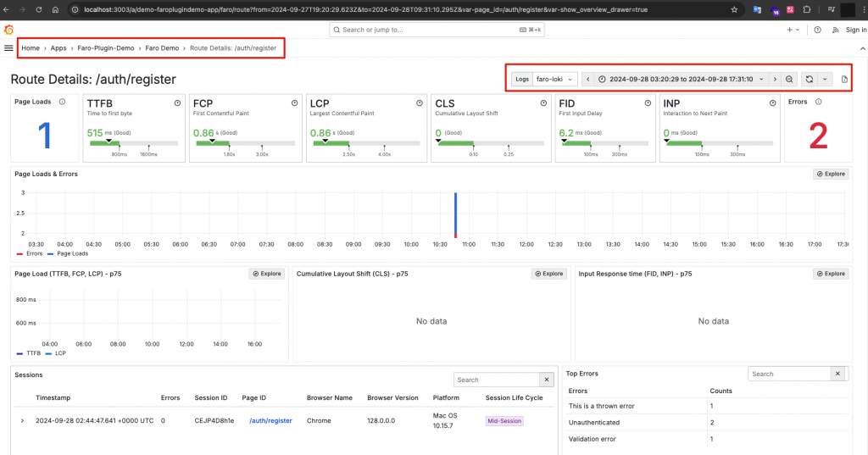This screenshot has width=868, height=455.
Task: Sort by Session ID column header
Action: pos(211,398)
